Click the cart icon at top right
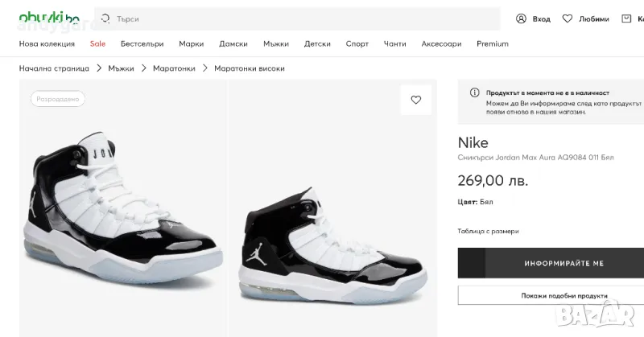This screenshot has height=337, width=644. [625, 18]
